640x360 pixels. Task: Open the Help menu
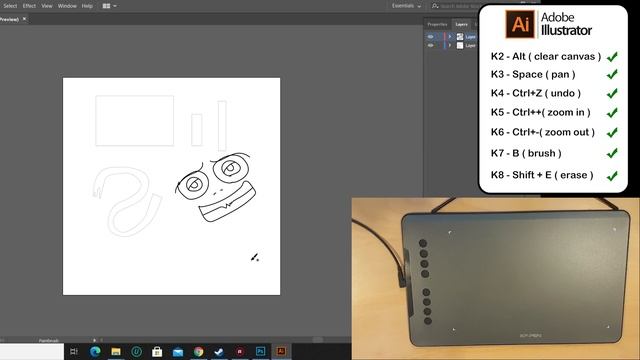coord(87,6)
